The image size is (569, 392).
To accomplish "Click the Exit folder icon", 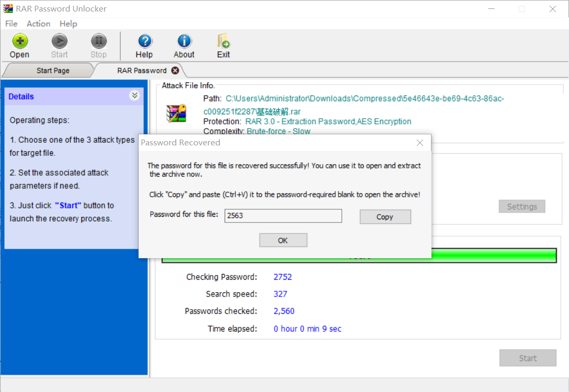I will pos(224,41).
